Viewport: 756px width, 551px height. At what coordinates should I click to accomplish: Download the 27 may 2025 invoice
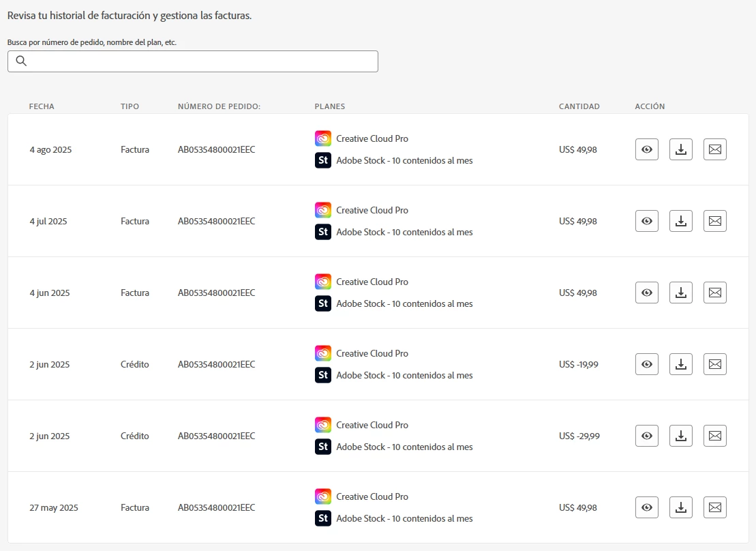681,507
